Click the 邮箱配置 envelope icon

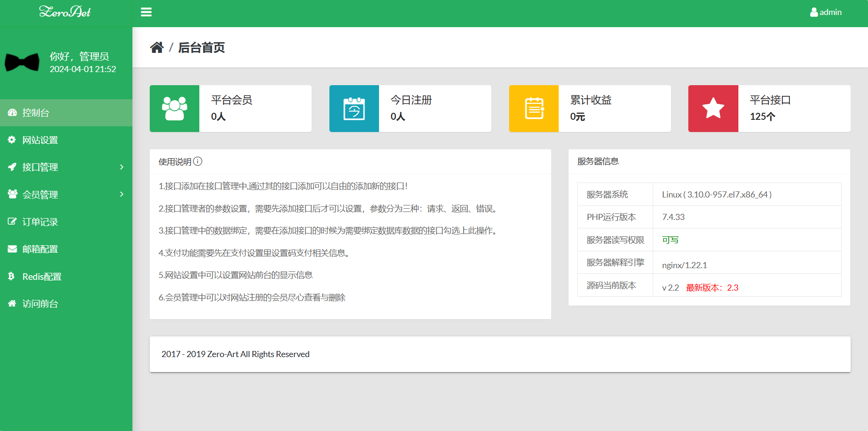click(12, 249)
